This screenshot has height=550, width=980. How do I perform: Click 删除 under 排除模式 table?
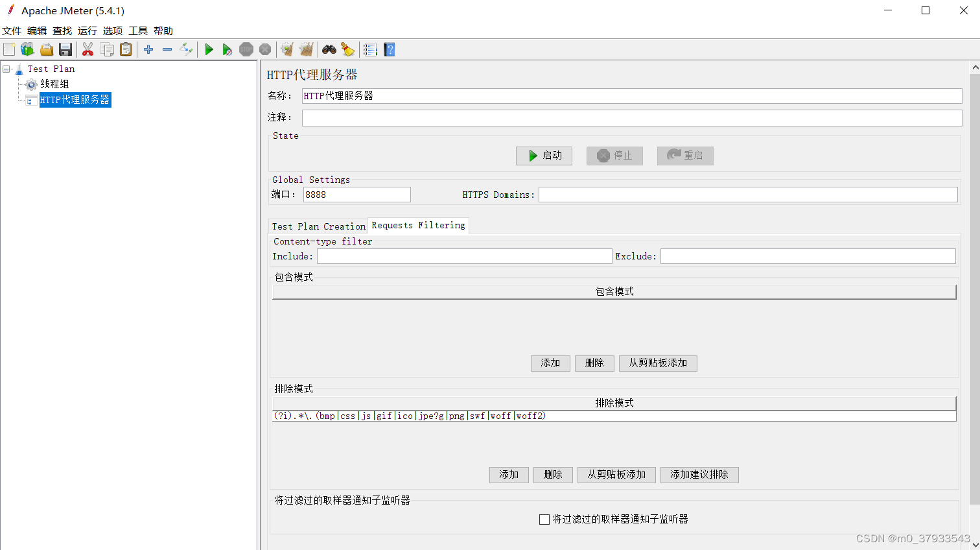pyautogui.click(x=553, y=475)
